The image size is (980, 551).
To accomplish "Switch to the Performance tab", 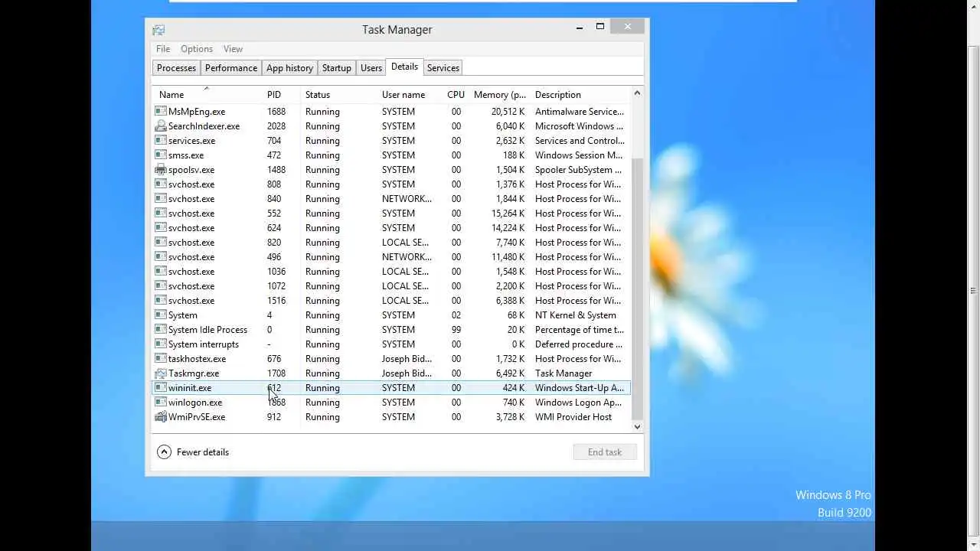I will click(x=231, y=68).
